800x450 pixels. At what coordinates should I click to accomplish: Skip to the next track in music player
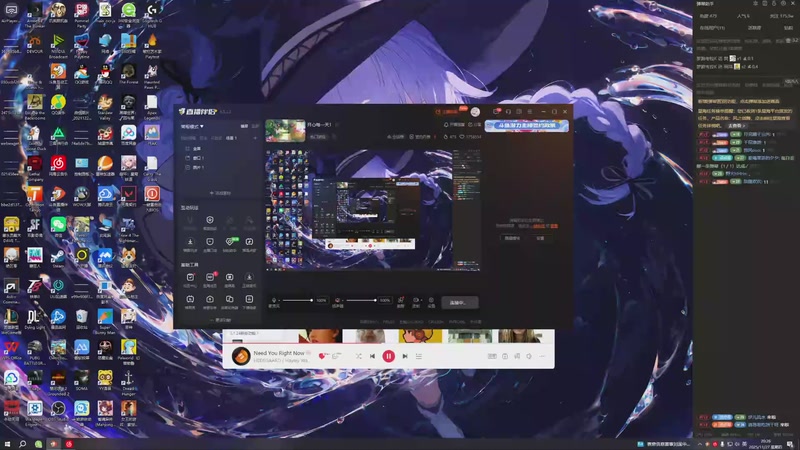pos(405,356)
